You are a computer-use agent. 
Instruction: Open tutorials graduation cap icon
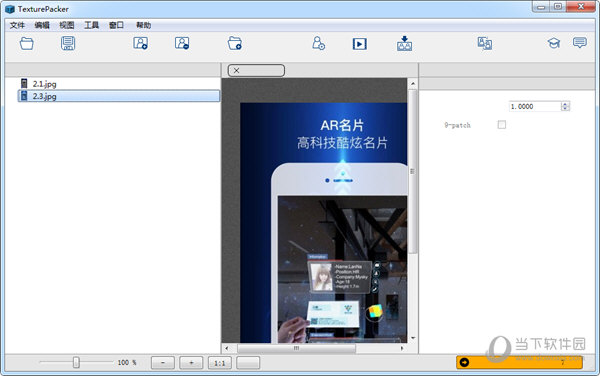[x=554, y=43]
